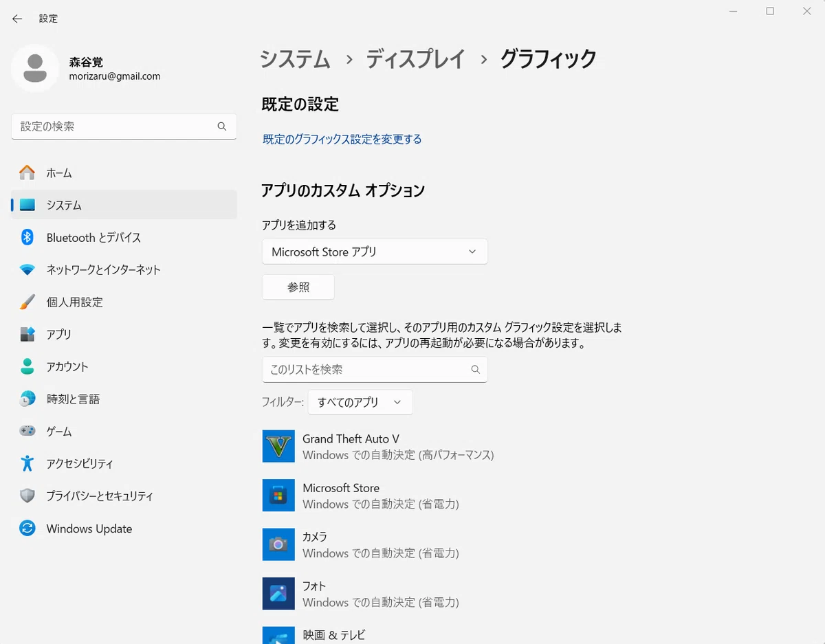Click the カメラ camera app icon
Screen dimensions: 825x644
pos(278,544)
